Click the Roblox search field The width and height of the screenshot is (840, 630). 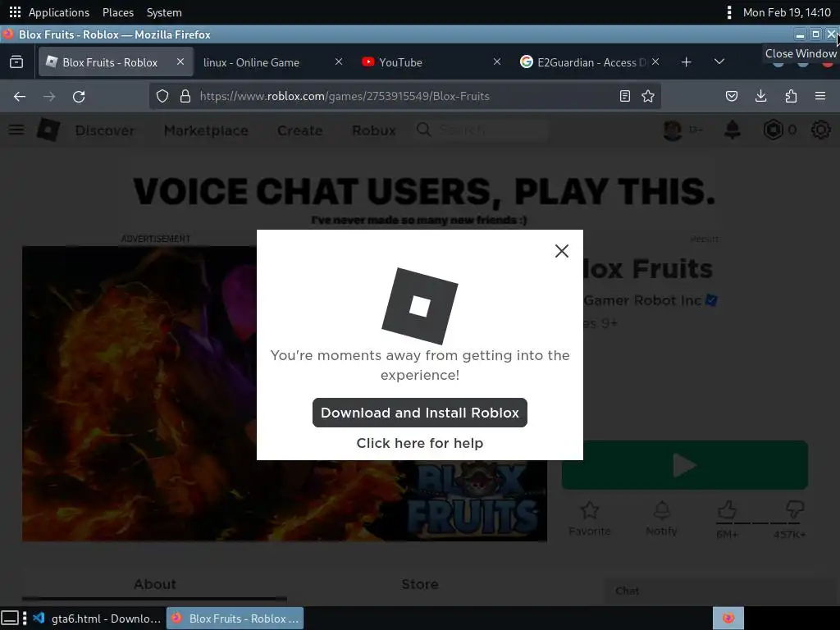pyautogui.click(x=482, y=130)
